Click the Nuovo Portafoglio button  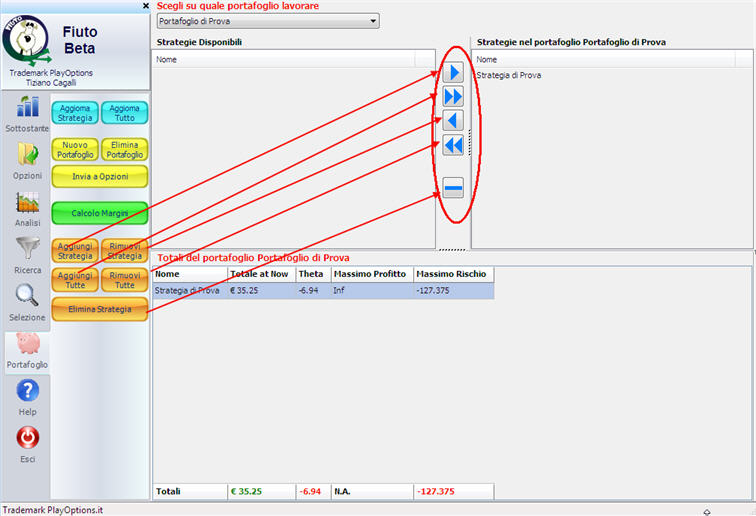point(75,150)
